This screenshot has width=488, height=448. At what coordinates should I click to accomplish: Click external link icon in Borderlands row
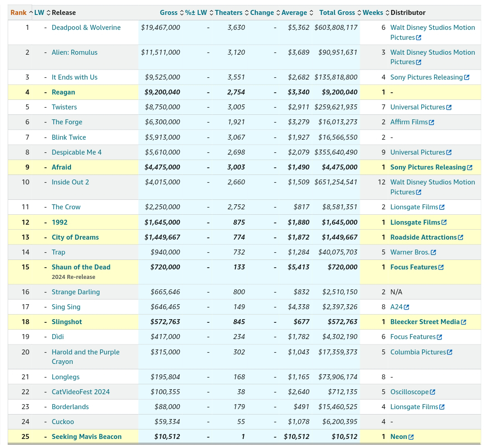click(x=442, y=407)
